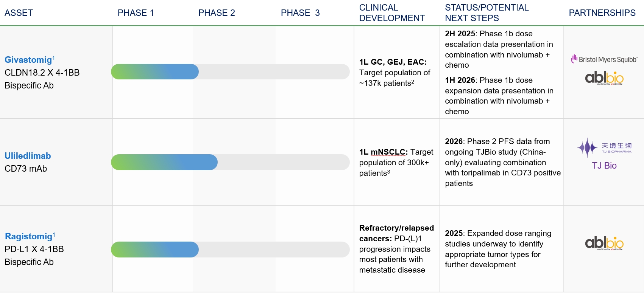Click the Ragistomig phase progress bar
This screenshot has width=644, height=293.
click(230, 250)
